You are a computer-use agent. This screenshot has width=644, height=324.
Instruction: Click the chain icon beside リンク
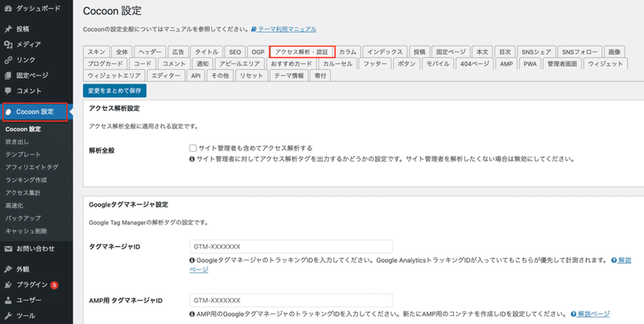click(8, 59)
